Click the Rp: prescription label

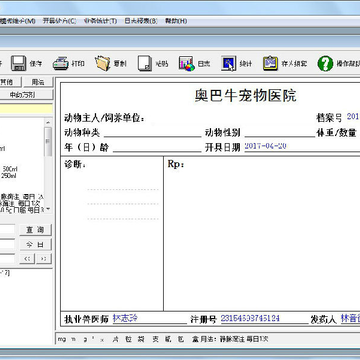[176, 164]
